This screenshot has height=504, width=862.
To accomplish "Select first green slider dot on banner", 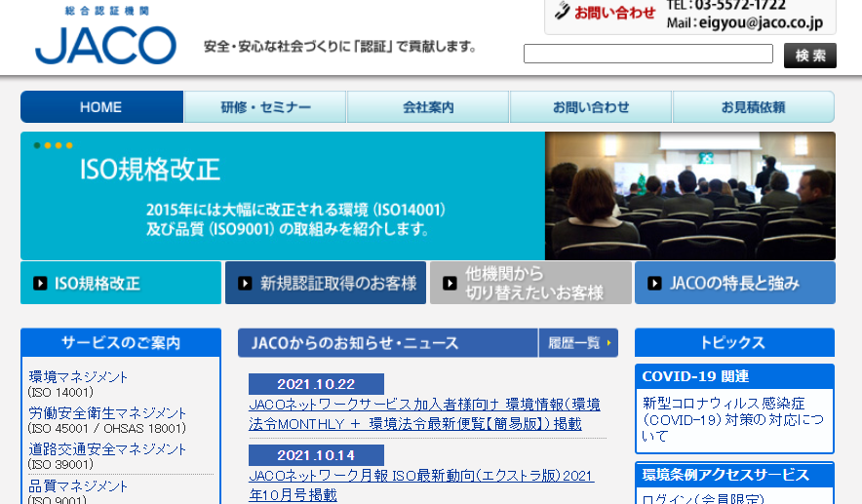I will click(37, 145).
